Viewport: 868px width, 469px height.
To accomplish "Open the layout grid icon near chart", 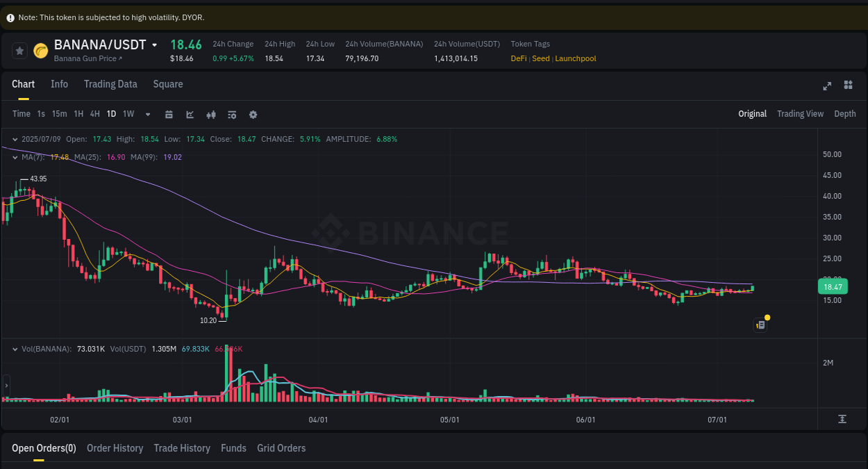I will (x=848, y=85).
